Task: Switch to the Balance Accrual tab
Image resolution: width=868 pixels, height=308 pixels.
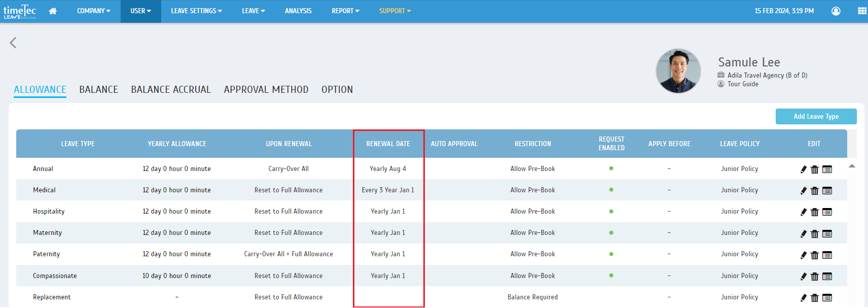Action: pyautogui.click(x=170, y=90)
